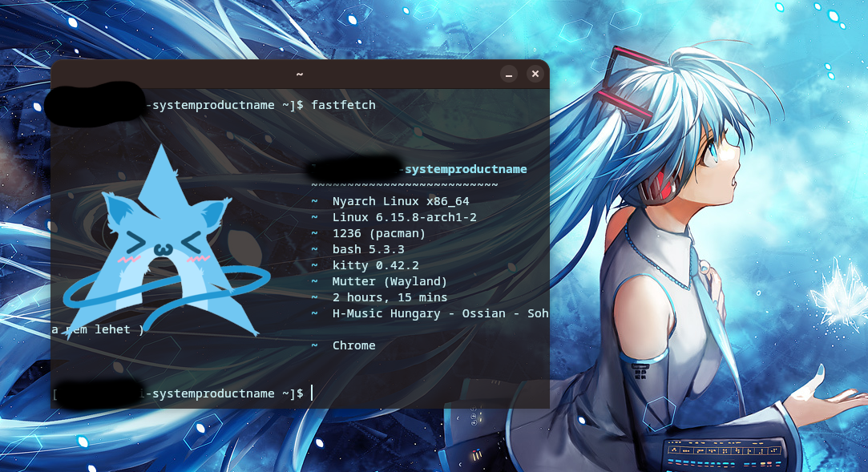Image resolution: width=868 pixels, height=472 pixels.
Task: Close the kitty terminal window
Action: (535, 74)
